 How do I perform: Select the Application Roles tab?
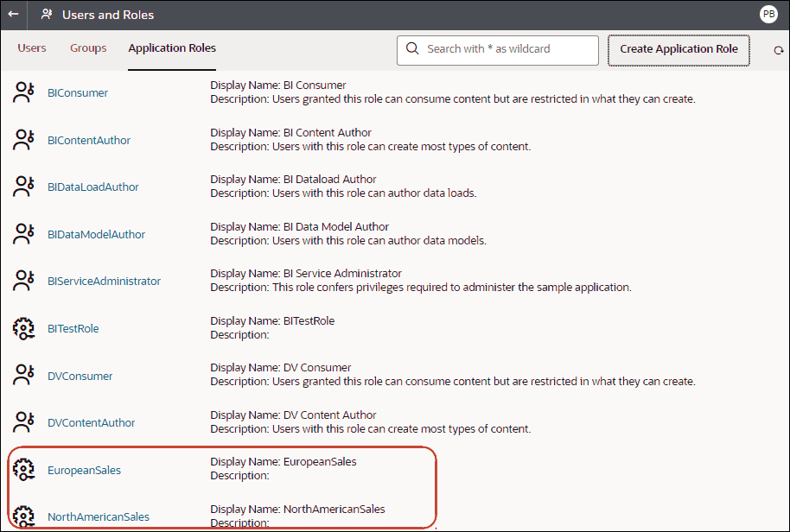[171, 48]
